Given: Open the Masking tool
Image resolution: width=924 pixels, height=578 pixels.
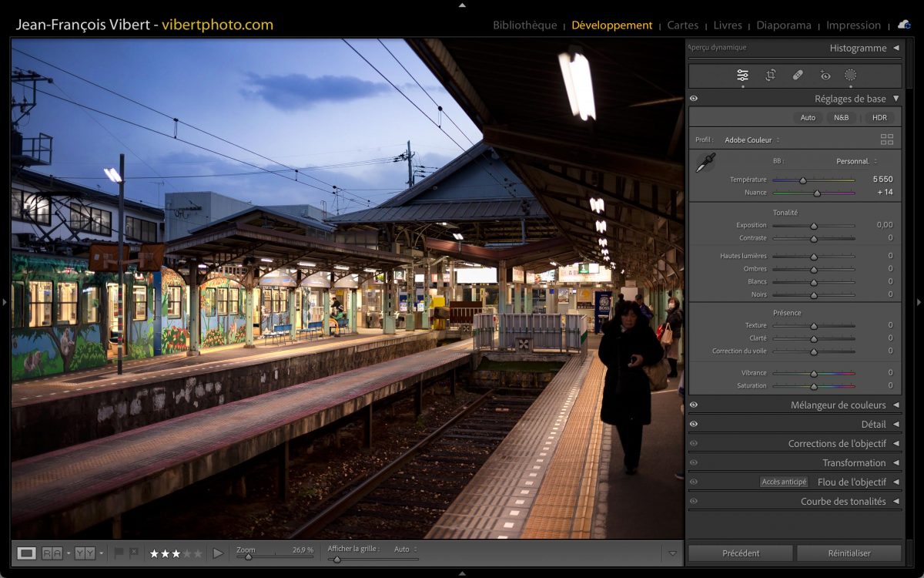Looking at the screenshot, I should pos(850,76).
